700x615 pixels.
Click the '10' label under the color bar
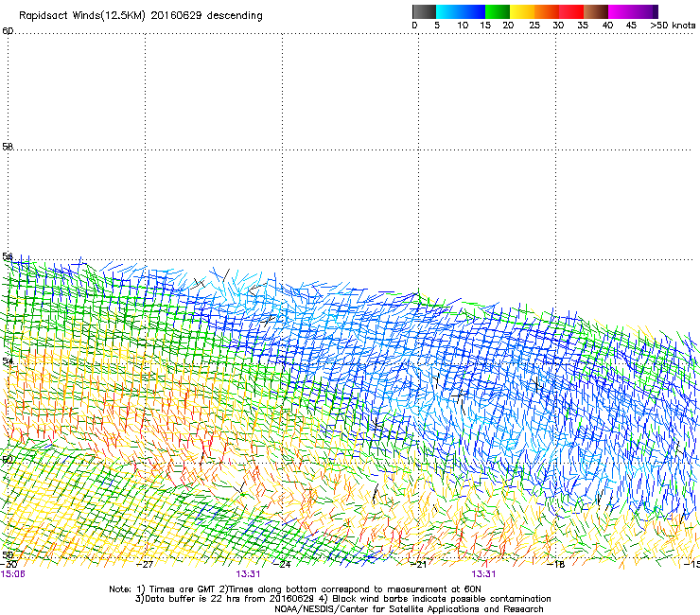[463, 26]
